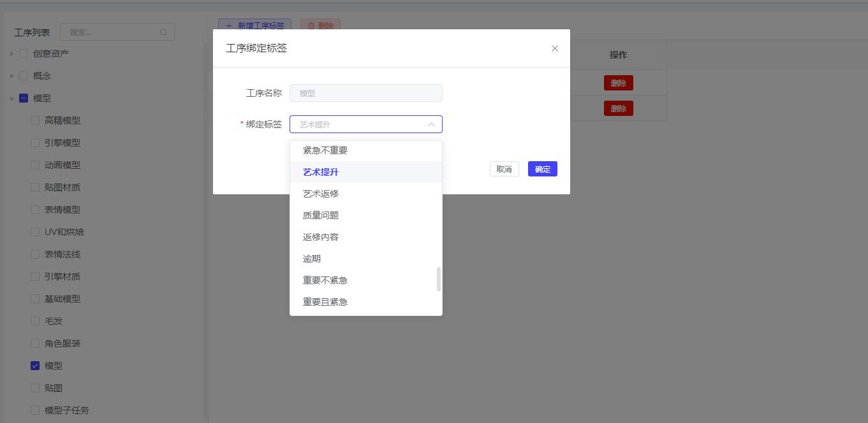Click the 取消 button
This screenshot has height=423, width=868.
[x=504, y=169]
